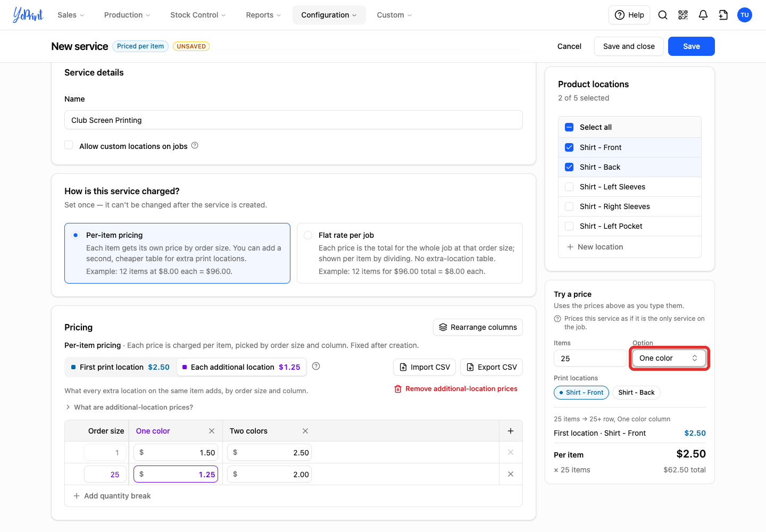Viewport: 766px width, 532px height.
Task: Open the Sales menu
Action: tap(71, 15)
